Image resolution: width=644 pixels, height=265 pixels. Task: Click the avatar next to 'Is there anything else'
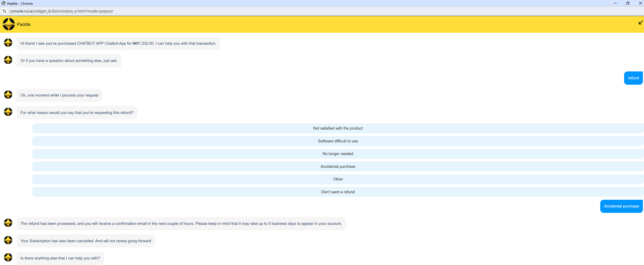click(8, 258)
